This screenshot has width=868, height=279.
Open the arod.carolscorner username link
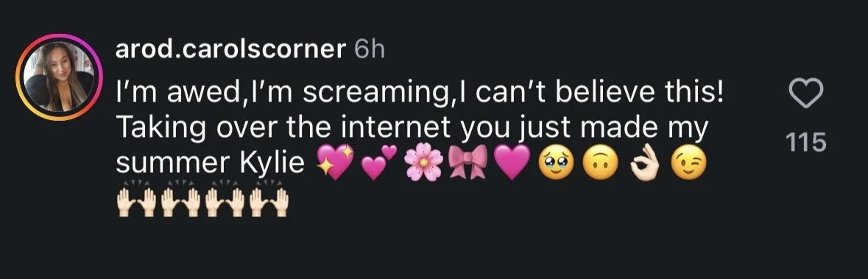230,50
